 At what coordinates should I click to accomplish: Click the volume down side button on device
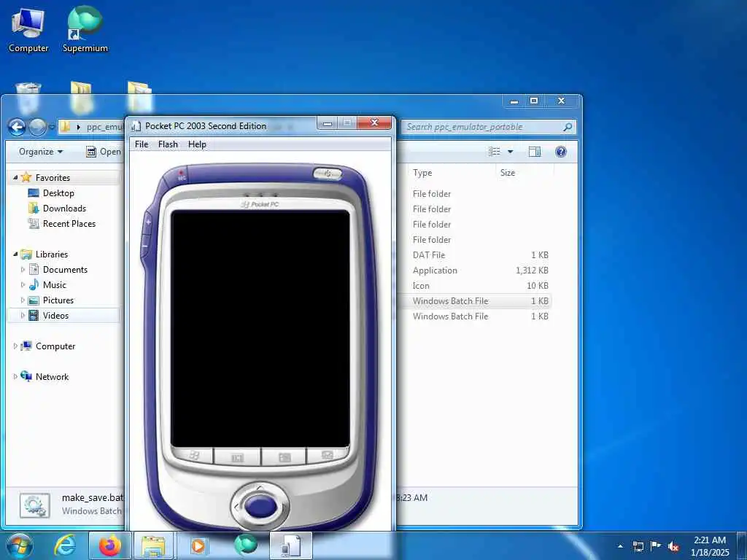[x=145, y=246]
